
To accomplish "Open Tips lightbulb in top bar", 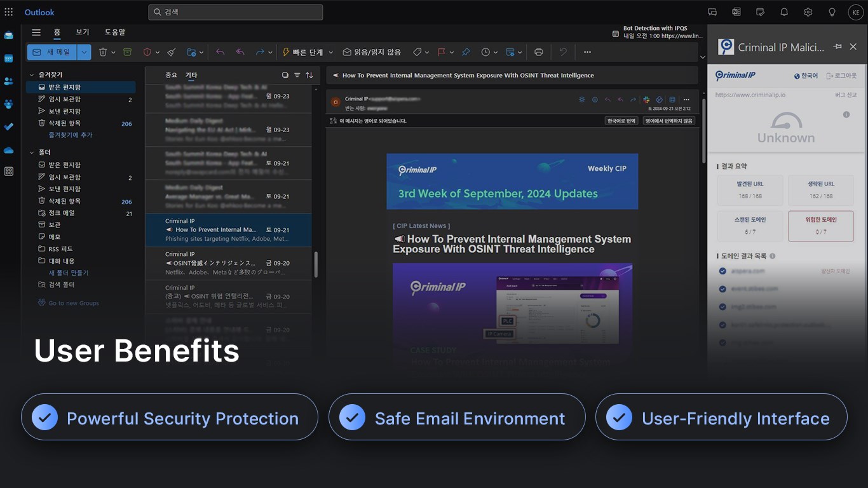I will point(832,12).
